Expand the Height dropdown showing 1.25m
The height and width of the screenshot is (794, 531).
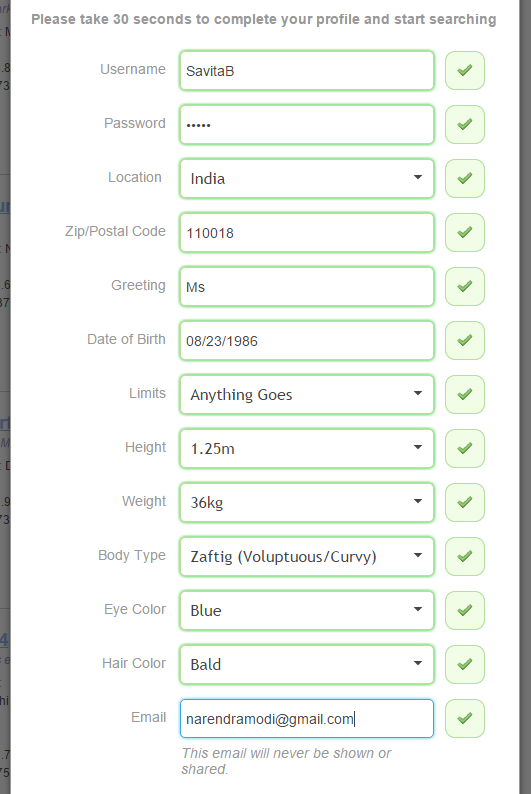coord(307,449)
